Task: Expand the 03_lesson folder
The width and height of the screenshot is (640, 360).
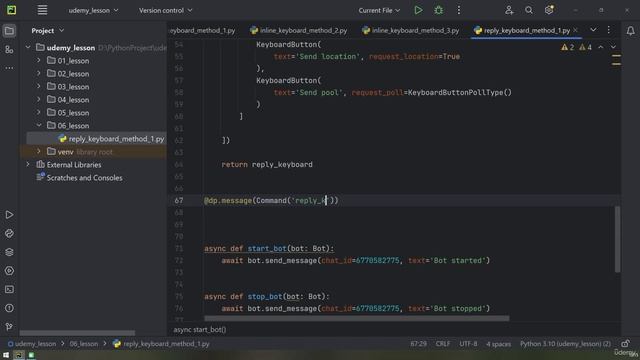Action: 39,87
